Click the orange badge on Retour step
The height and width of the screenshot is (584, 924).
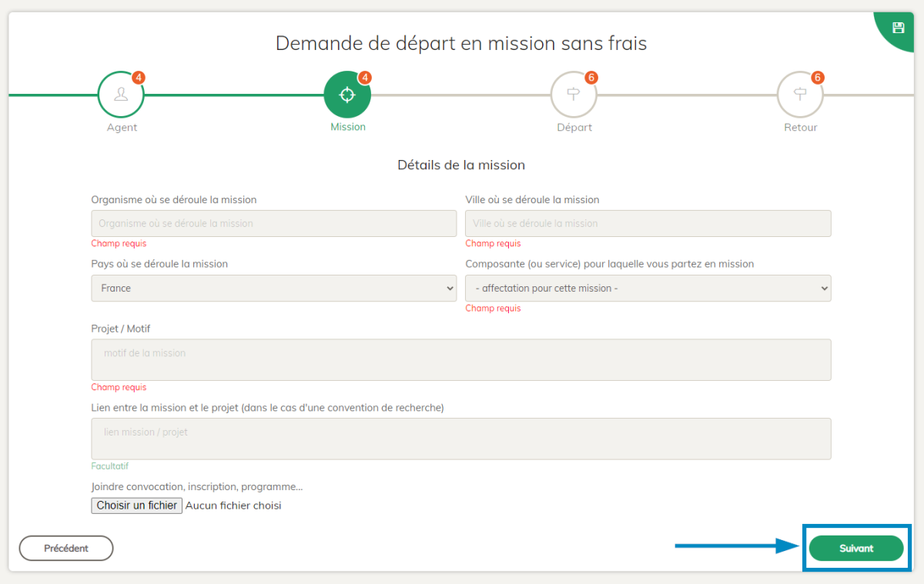click(x=818, y=78)
